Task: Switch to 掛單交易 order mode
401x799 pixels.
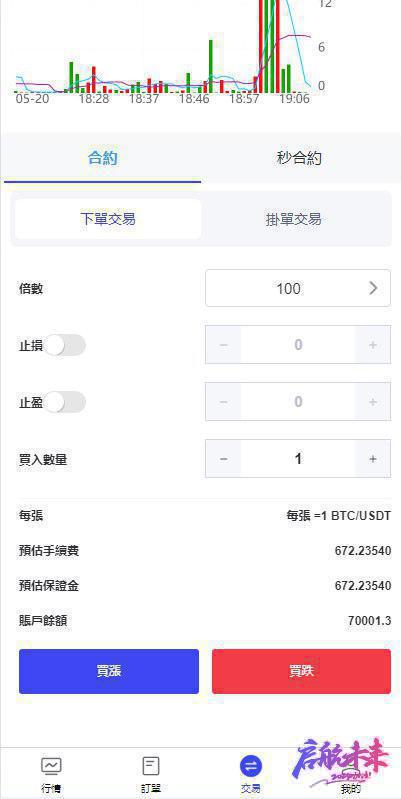Action: (x=294, y=220)
